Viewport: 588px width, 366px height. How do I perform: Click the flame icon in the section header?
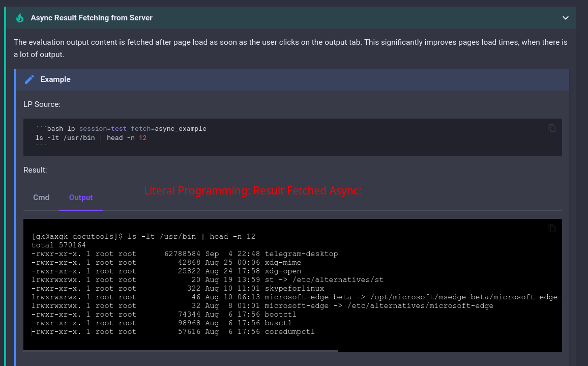coord(19,17)
